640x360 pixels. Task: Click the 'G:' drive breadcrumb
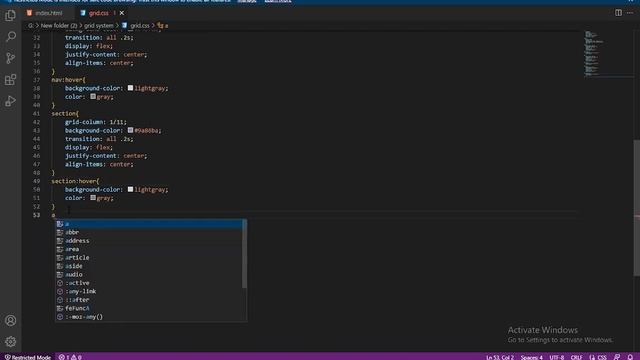31,26
